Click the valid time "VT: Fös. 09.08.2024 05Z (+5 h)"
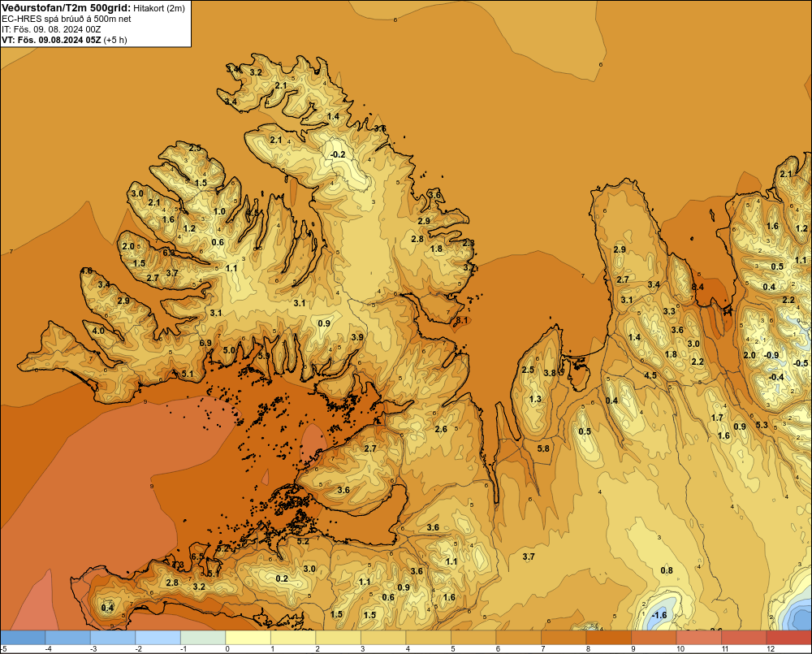Viewport: 812px width, 654px height. click(64, 40)
